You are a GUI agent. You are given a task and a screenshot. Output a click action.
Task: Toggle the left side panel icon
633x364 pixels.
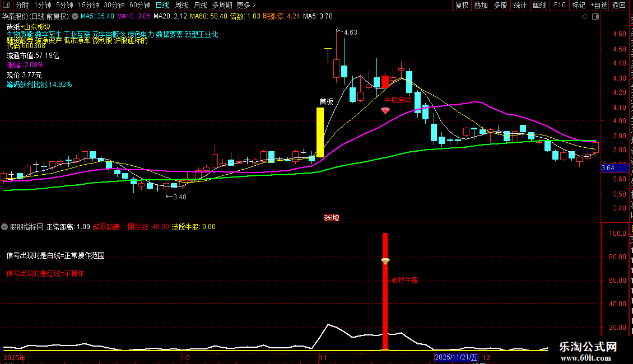(6, 5)
